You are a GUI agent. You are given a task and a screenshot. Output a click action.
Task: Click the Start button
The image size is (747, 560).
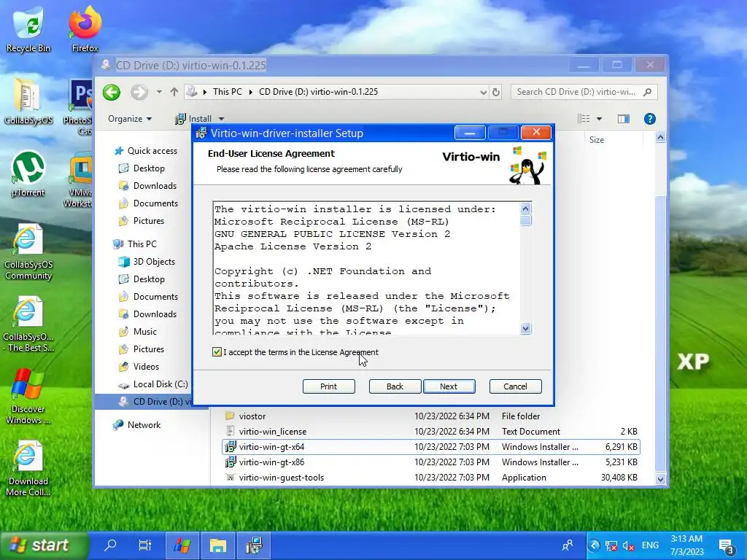pos(44,545)
